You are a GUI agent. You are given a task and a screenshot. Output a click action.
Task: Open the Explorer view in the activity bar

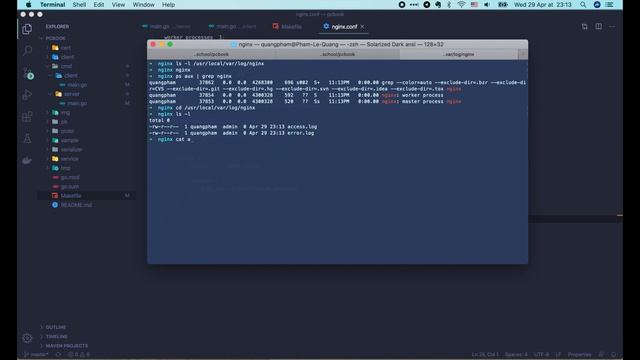click(x=27, y=29)
